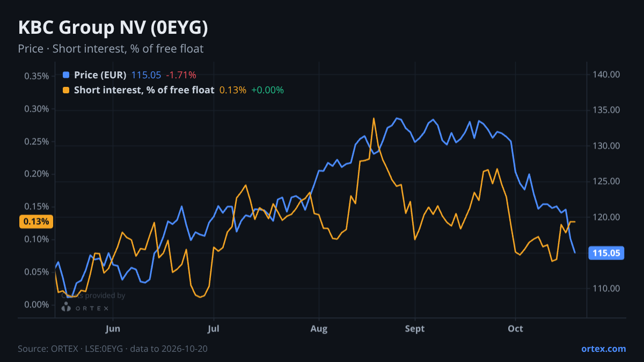The image size is (644, 362).
Task: Click the 135.00 right axis label
Action: pos(606,110)
